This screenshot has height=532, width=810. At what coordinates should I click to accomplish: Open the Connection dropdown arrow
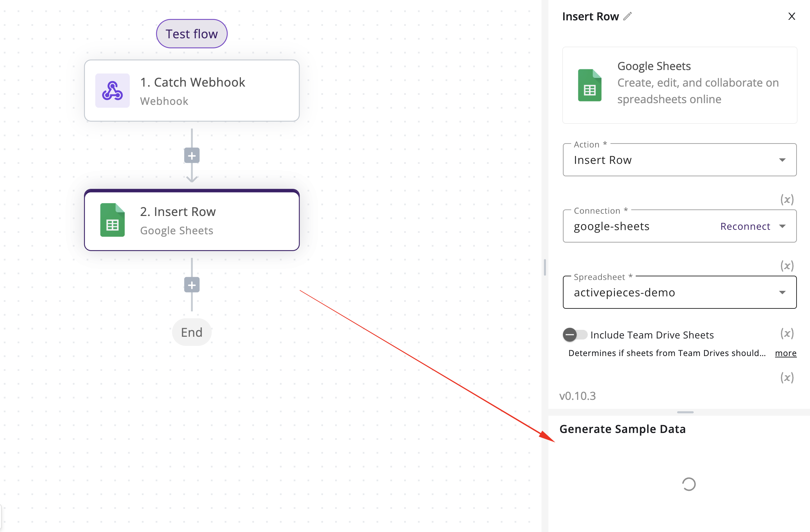tap(782, 226)
